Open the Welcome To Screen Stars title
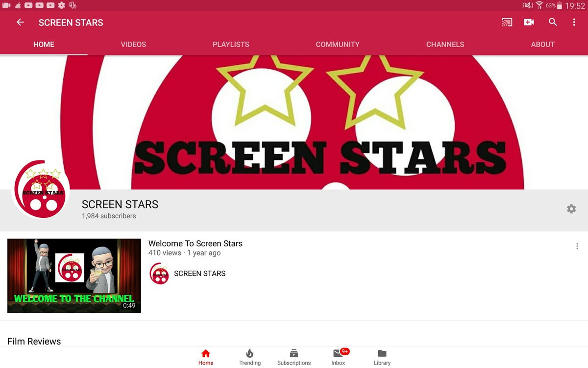This screenshot has height=368, width=588. pyautogui.click(x=196, y=243)
